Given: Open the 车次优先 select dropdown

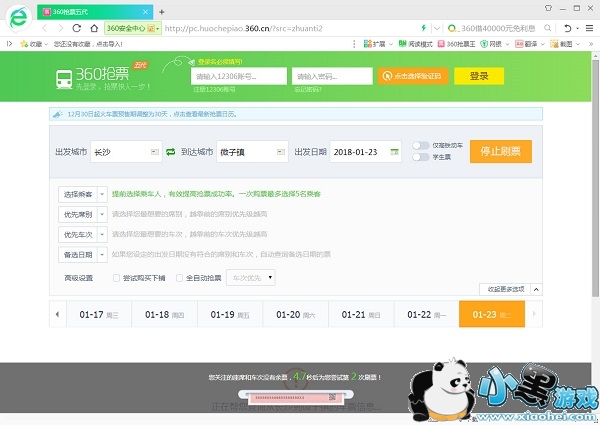Looking at the screenshot, I should click(251, 278).
